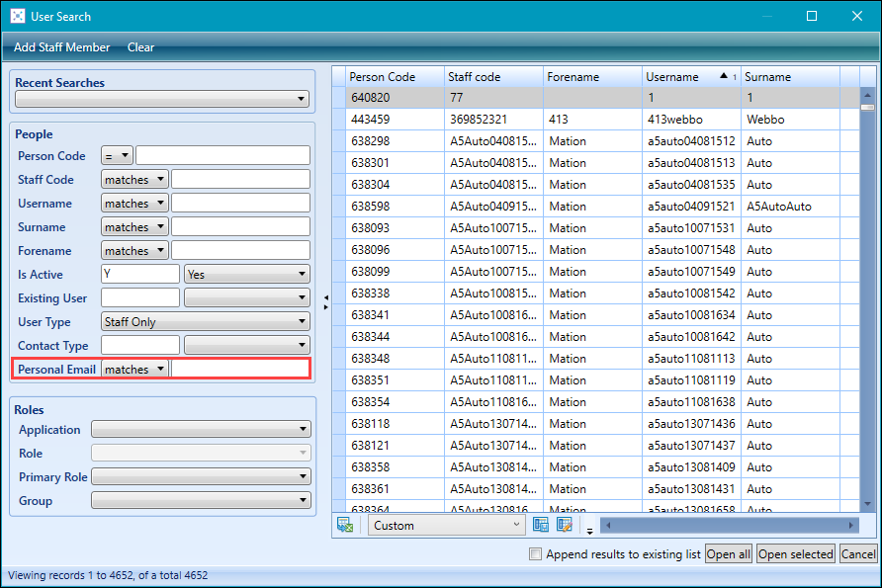882x588 pixels.
Task: Click the Open all button
Action: pyautogui.click(x=729, y=554)
